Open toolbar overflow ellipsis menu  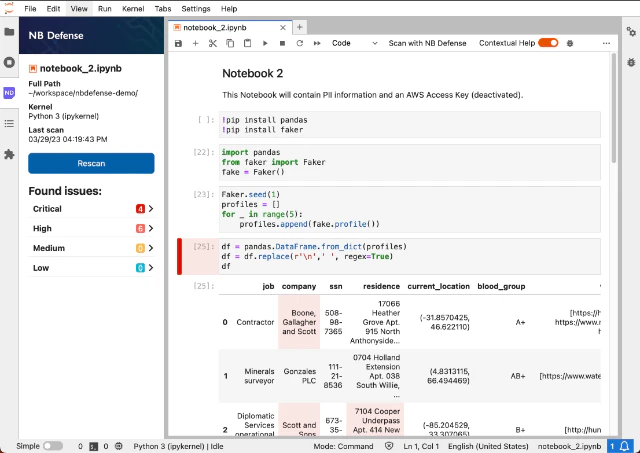click(606, 43)
